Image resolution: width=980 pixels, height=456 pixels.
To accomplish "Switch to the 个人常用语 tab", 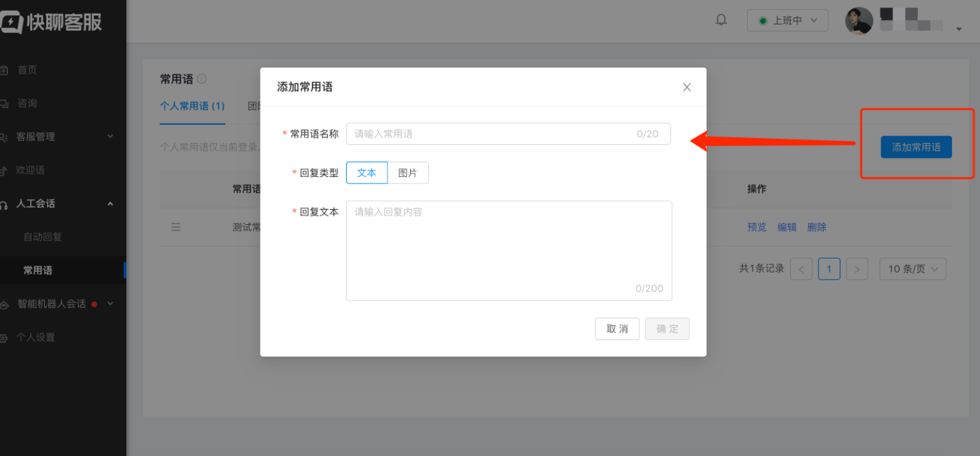I will point(192,106).
